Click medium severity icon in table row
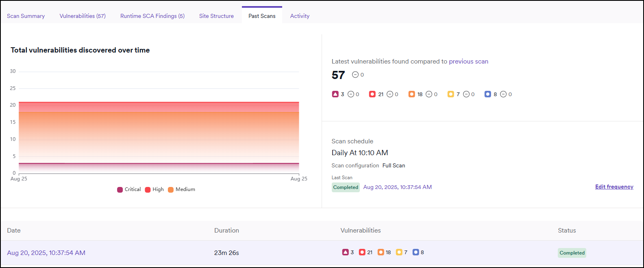The image size is (644, 268). pos(381,252)
